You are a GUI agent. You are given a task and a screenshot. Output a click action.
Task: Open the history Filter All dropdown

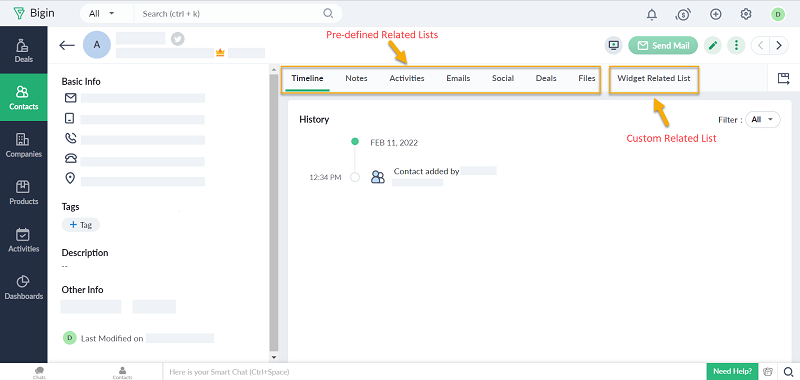pos(763,119)
